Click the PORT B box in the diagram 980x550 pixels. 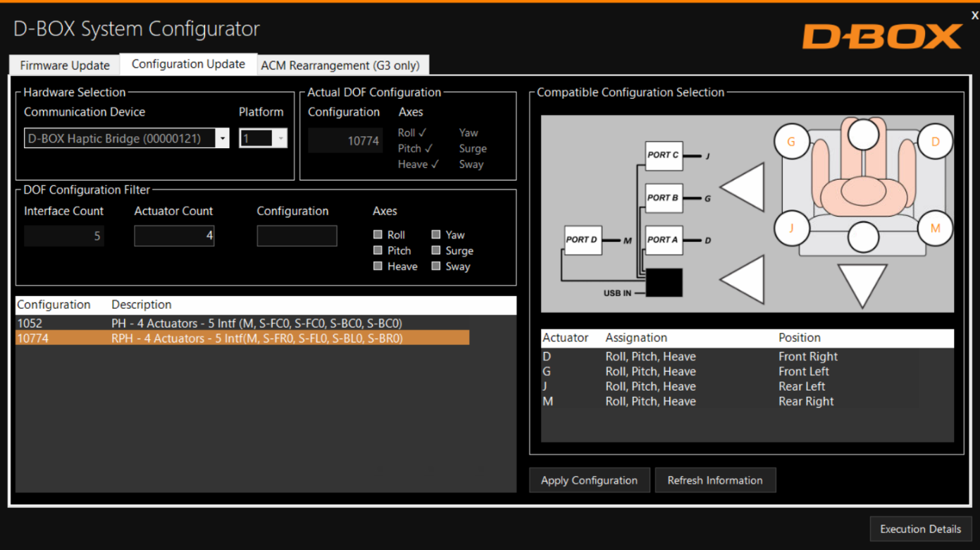(x=662, y=198)
